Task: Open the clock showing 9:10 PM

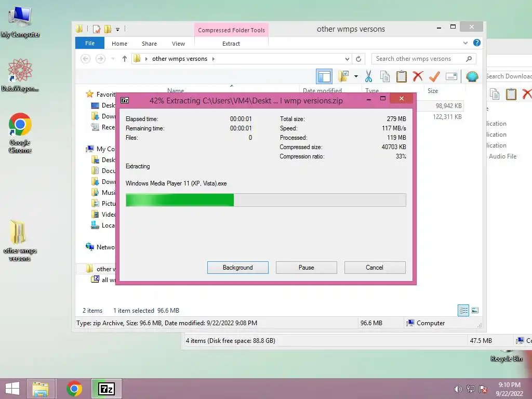Action: tap(509, 389)
